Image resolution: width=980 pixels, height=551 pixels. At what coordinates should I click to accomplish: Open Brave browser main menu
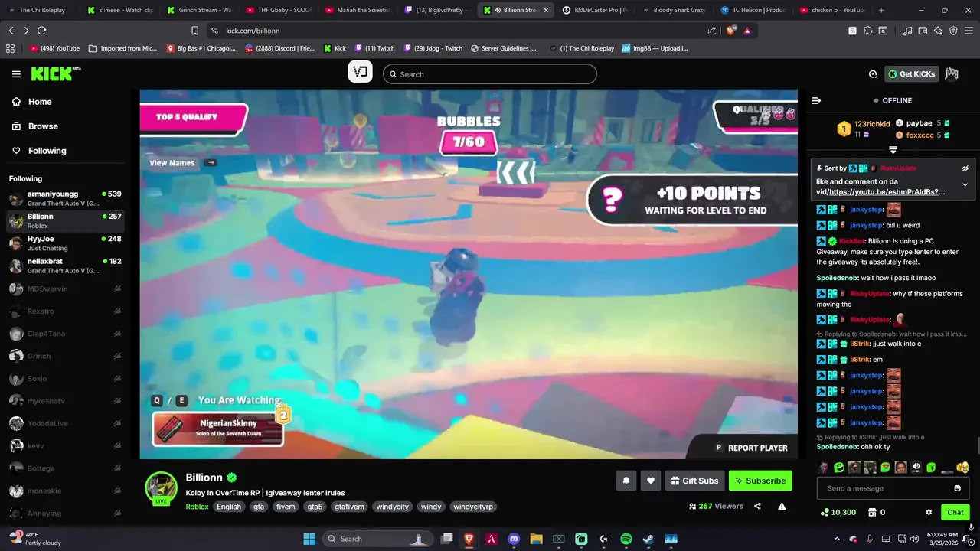(x=968, y=31)
